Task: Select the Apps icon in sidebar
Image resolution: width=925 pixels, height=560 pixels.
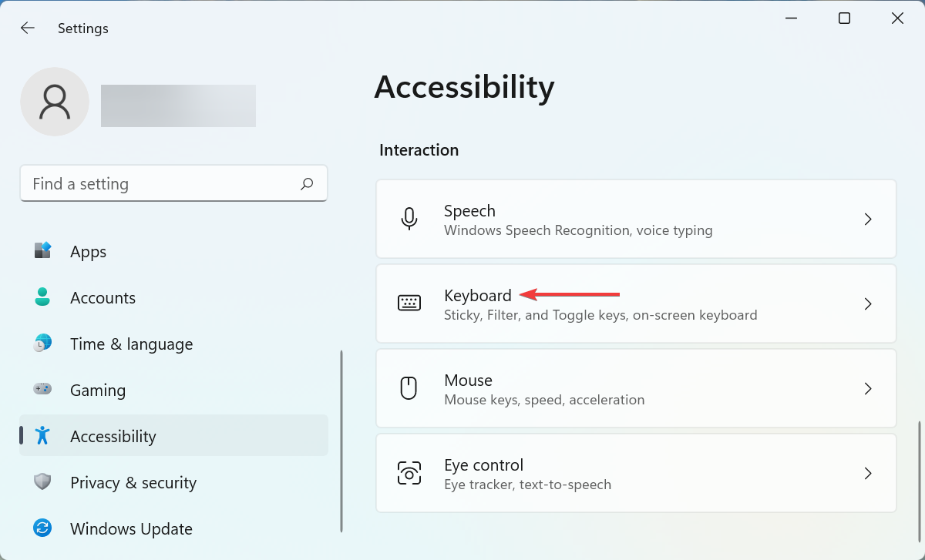Action: point(42,251)
